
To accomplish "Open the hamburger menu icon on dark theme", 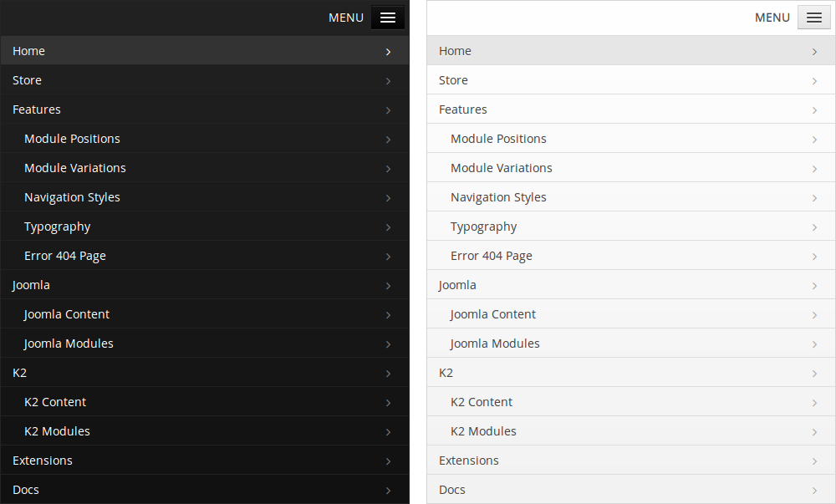I will (x=387, y=17).
